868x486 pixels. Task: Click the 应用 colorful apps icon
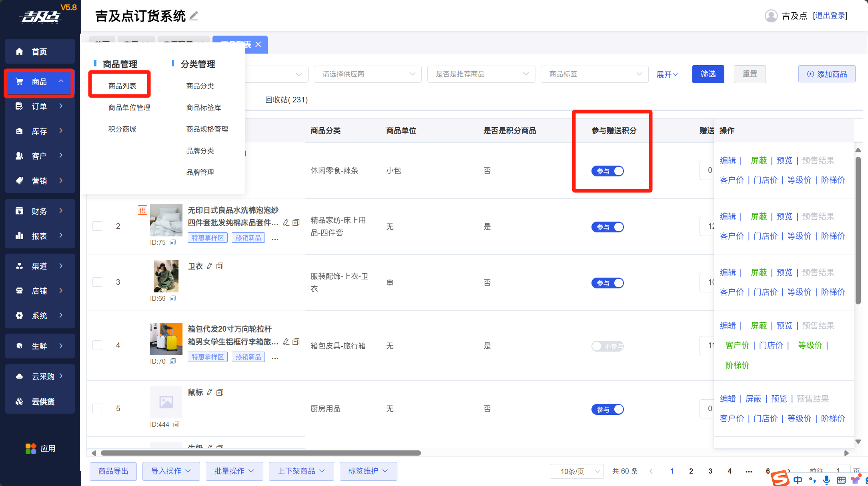pyautogui.click(x=31, y=448)
